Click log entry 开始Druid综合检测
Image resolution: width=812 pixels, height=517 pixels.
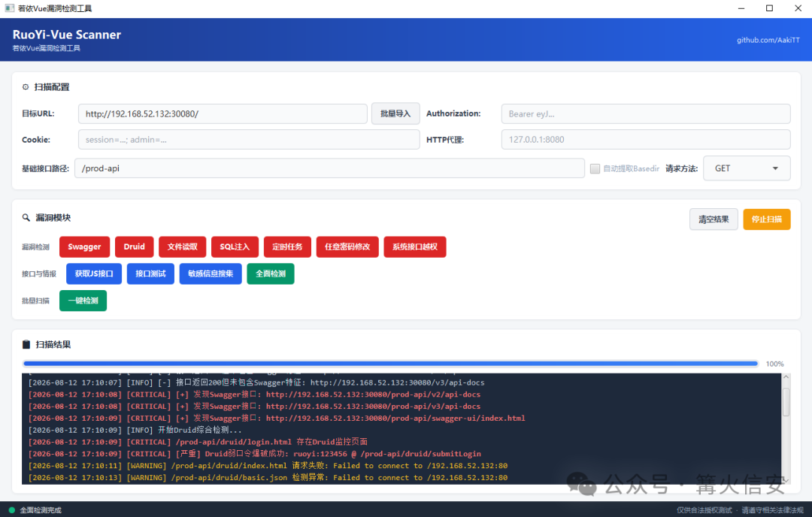pyautogui.click(x=135, y=430)
